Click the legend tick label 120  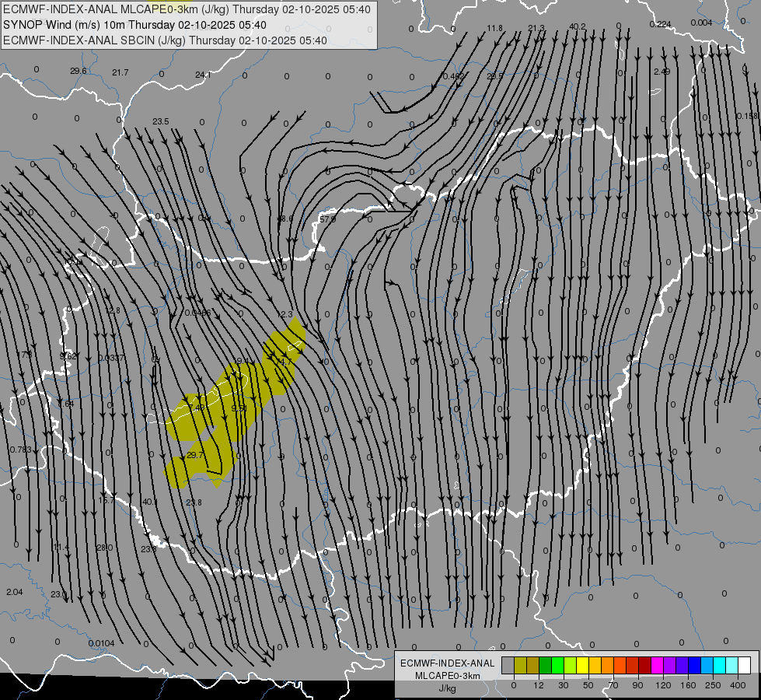pyautogui.click(x=663, y=685)
